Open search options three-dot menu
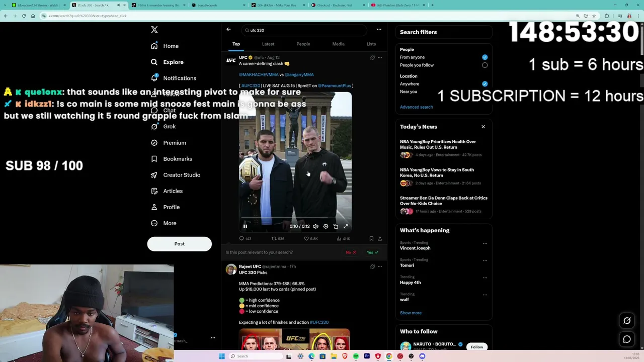 click(379, 30)
